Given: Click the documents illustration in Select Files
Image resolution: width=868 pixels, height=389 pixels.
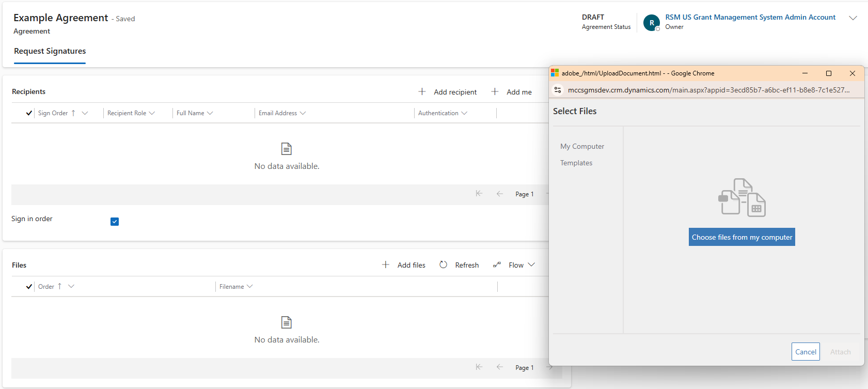Looking at the screenshot, I should click(742, 197).
